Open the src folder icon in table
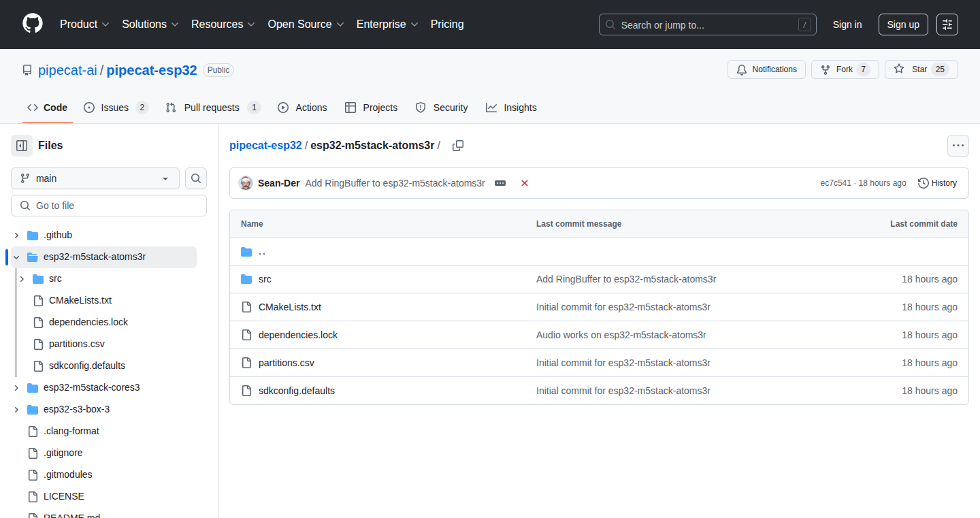980x518 pixels. 246,279
